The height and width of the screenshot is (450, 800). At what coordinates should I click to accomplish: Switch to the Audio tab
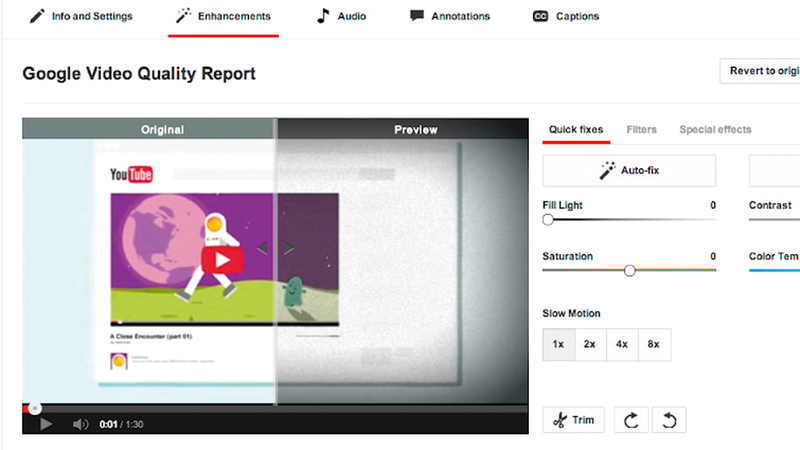[x=342, y=16]
